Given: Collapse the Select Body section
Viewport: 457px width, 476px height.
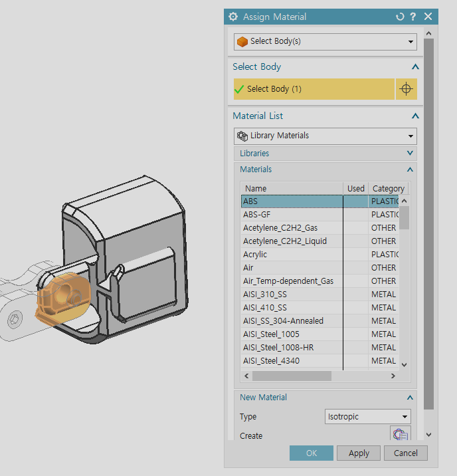Looking at the screenshot, I should tap(415, 66).
